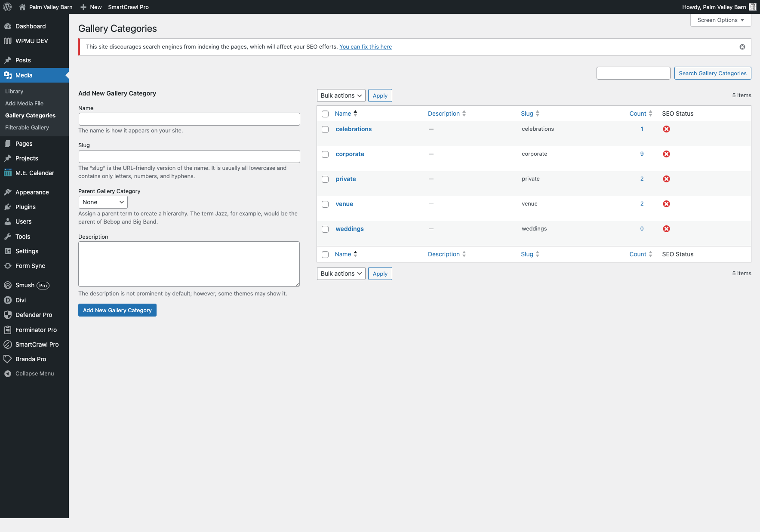Click the Tools wrench icon
Screen dimensions: 760x532
(8, 237)
